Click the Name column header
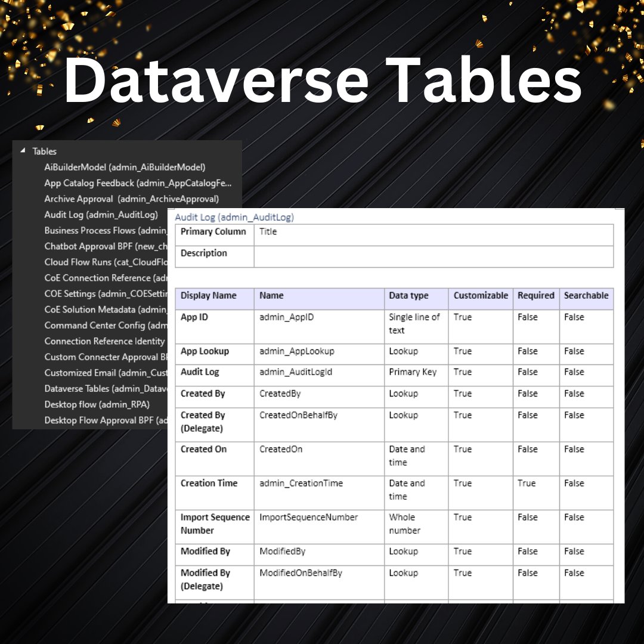 click(x=319, y=299)
